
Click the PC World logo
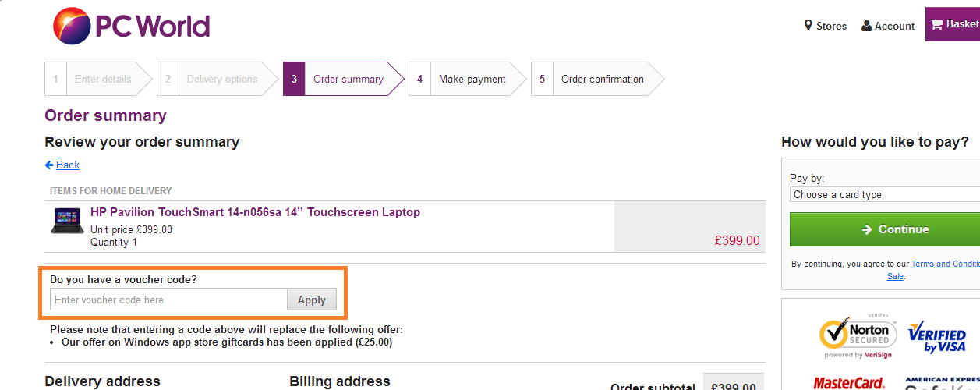click(x=131, y=27)
